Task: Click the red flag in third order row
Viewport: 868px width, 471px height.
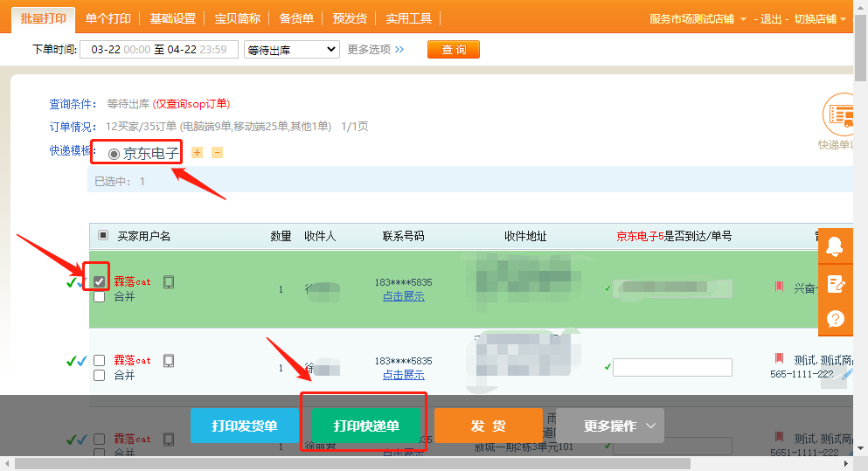Action: [779, 437]
